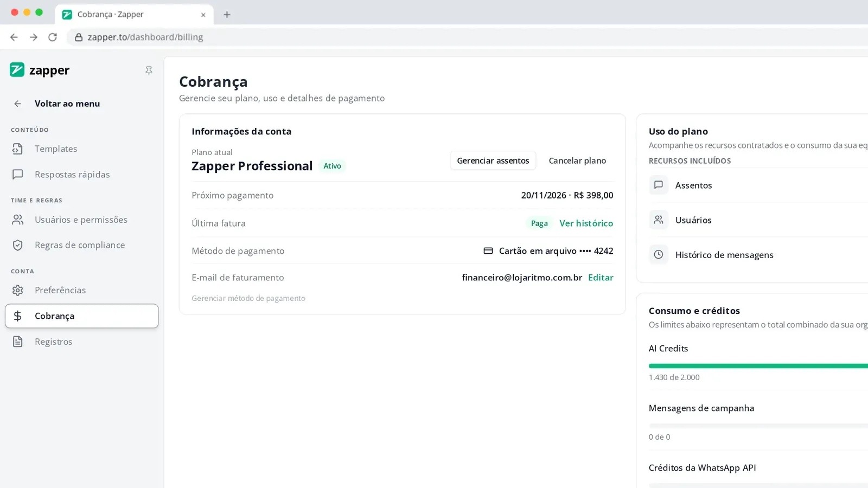The height and width of the screenshot is (488, 868).
Task: Click the Assentos icon in Uso do plano
Action: [x=659, y=185]
